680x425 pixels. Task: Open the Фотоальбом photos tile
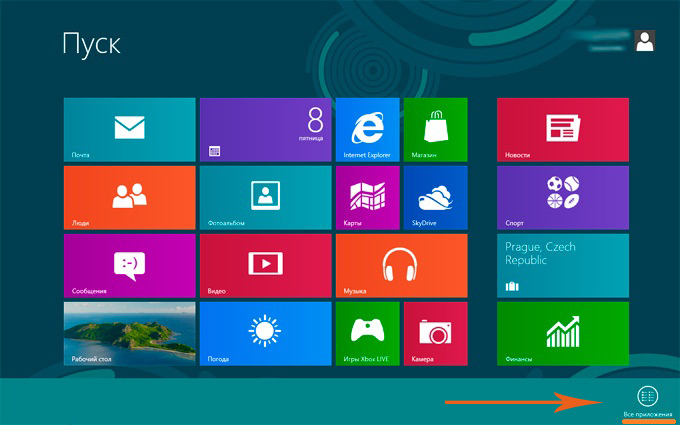pyautogui.click(x=265, y=198)
